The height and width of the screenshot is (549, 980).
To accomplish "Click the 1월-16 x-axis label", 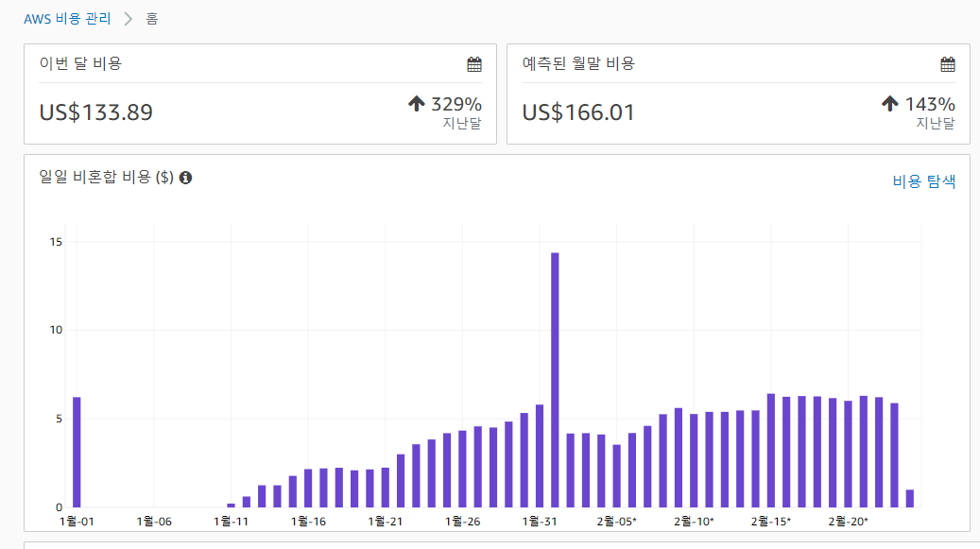I will tap(308, 522).
